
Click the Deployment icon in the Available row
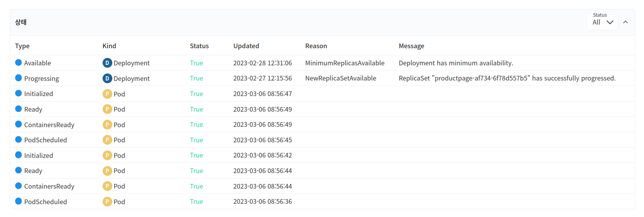pyautogui.click(x=107, y=63)
